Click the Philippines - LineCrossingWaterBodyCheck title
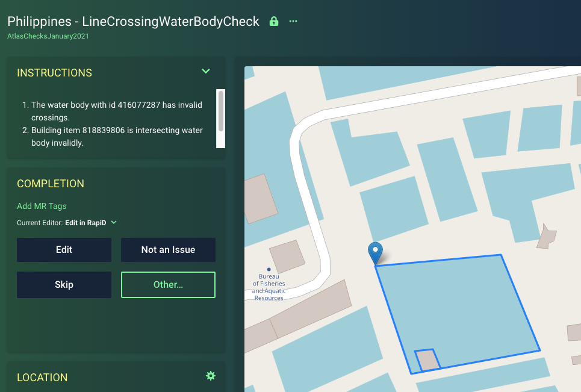 coord(132,21)
